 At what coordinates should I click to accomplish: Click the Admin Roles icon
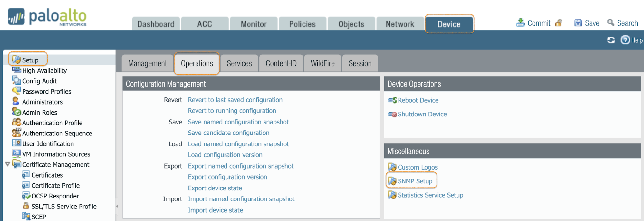16,112
